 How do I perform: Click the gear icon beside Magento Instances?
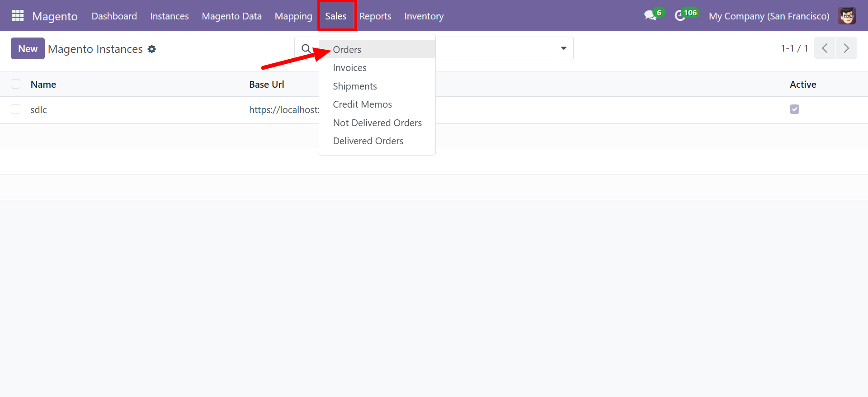tap(152, 49)
